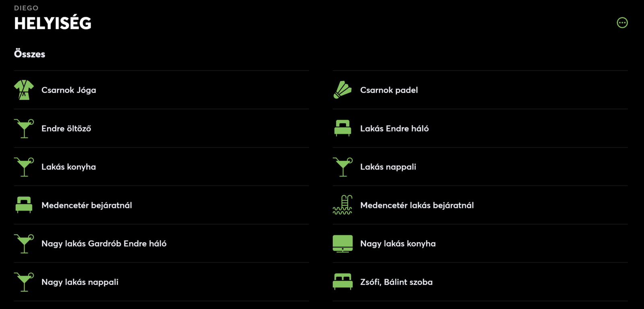Open the Nagy lakás nappali room

click(x=80, y=282)
